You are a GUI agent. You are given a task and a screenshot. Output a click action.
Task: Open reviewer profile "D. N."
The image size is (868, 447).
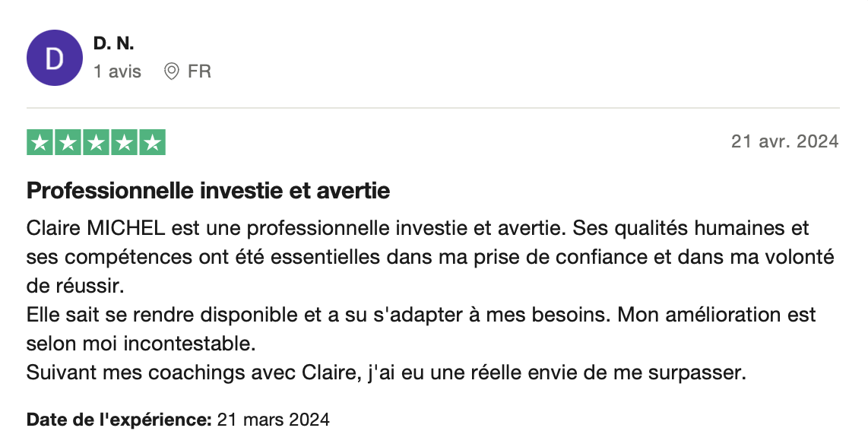coord(114,44)
